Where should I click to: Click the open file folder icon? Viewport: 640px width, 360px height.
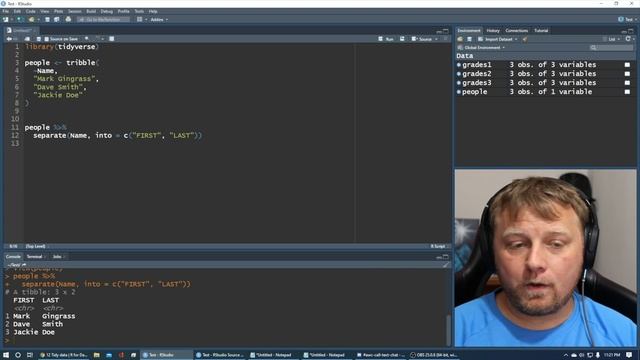(31, 20)
